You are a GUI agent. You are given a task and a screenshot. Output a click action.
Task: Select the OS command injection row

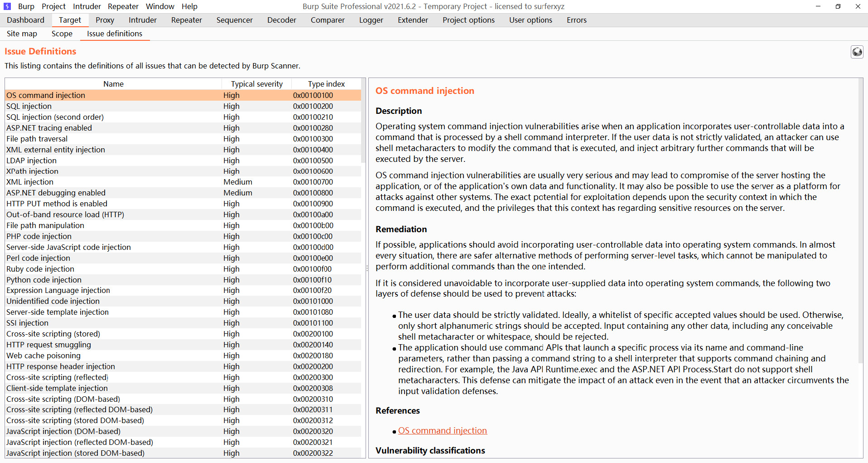183,95
